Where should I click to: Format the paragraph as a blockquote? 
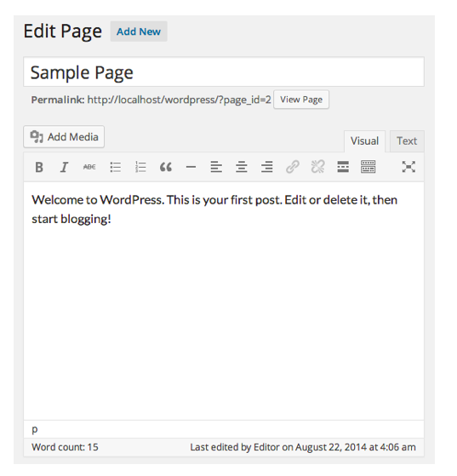coord(166,167)
